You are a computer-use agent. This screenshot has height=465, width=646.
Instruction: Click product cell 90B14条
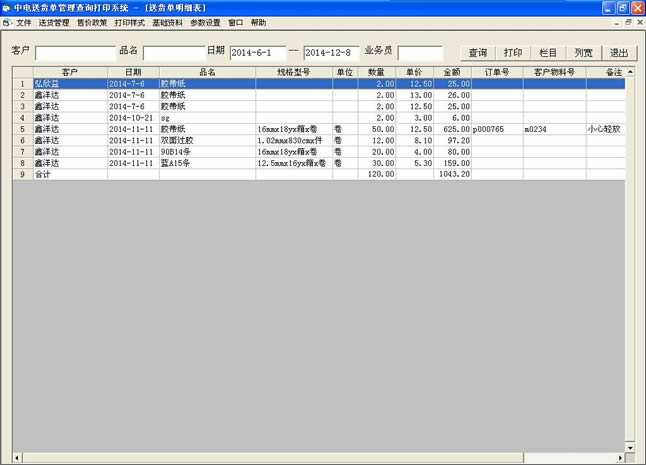tap(207, 152)
